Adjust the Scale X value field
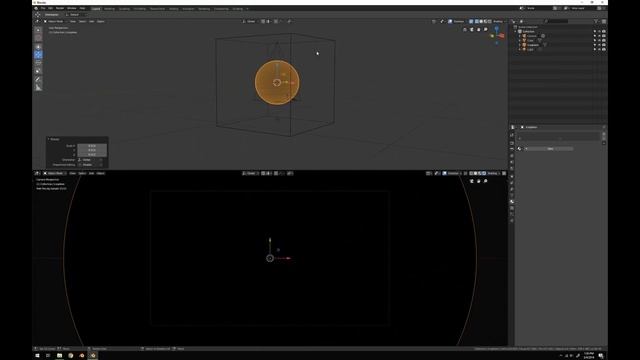This screenshot has height=360, width=640. [92, 146]
